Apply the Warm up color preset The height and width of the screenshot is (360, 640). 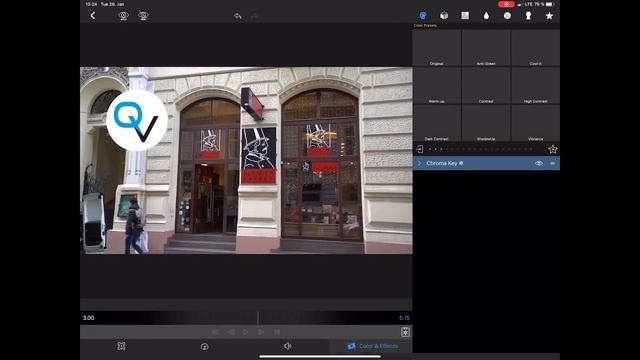pos(437,85)
